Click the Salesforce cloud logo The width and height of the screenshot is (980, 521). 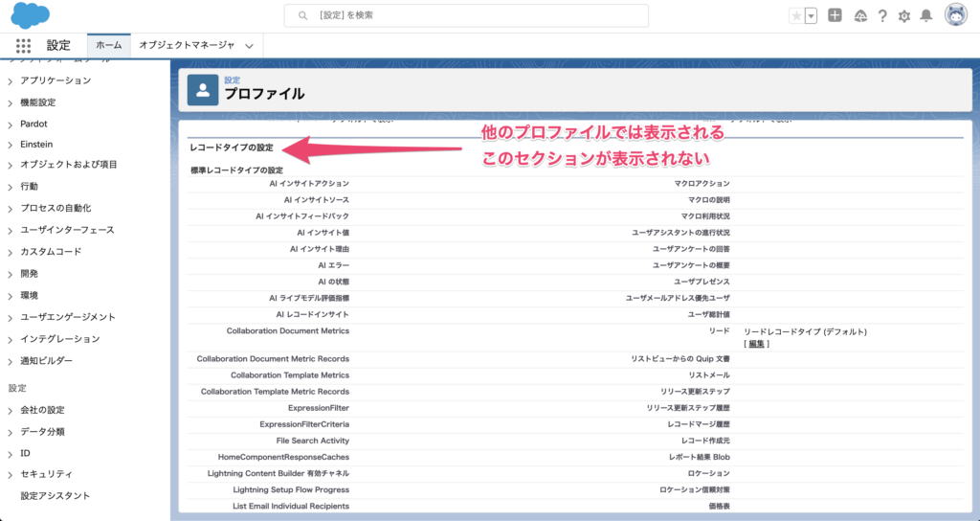point(30,15)
